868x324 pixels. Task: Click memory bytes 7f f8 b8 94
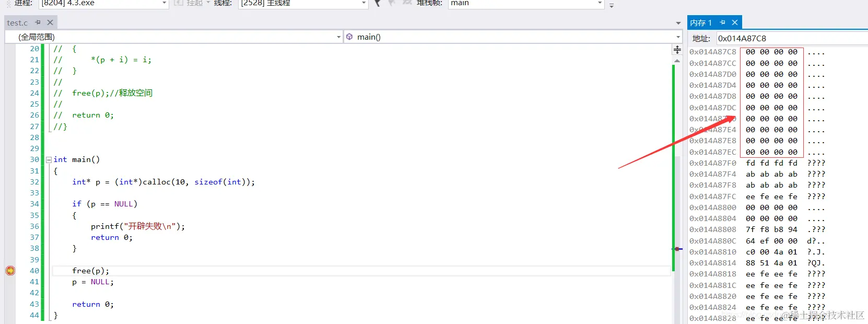771,229
